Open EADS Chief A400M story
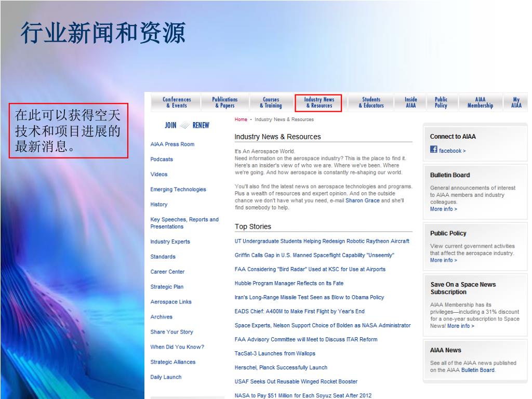The height and width of the screenshot is (399, 532). click(x=300, y=312)
